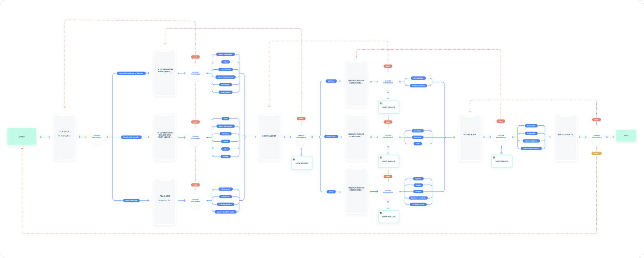
Task: Click the 'organic' option pill
Action: tap(418, 179)
